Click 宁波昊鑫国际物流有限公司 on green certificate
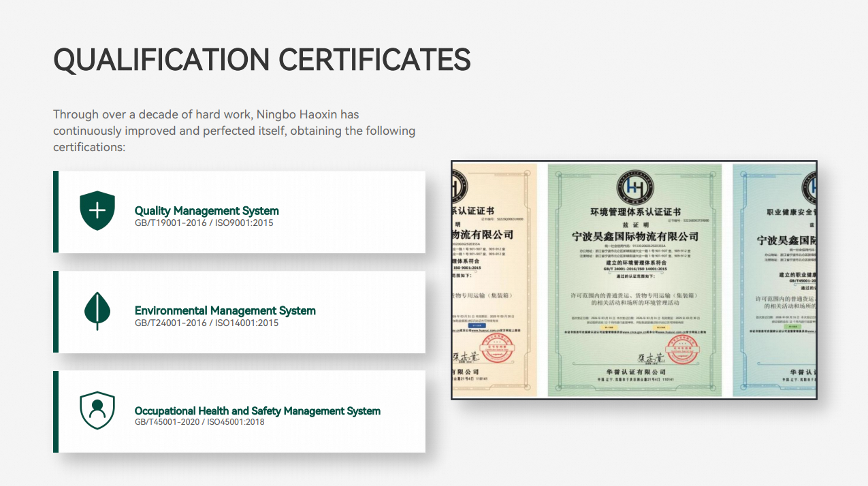The width and height of the screenshot is (868, 486). (x=634, y=236)
